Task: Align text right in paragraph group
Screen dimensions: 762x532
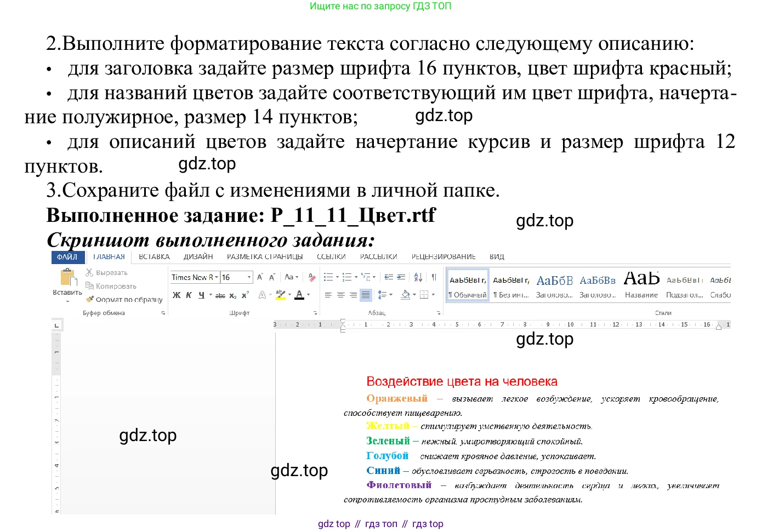Action: (x=353, y=295)
